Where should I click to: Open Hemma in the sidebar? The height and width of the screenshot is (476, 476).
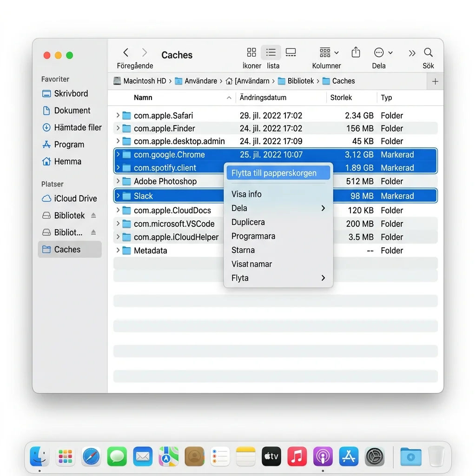(71, 161)
